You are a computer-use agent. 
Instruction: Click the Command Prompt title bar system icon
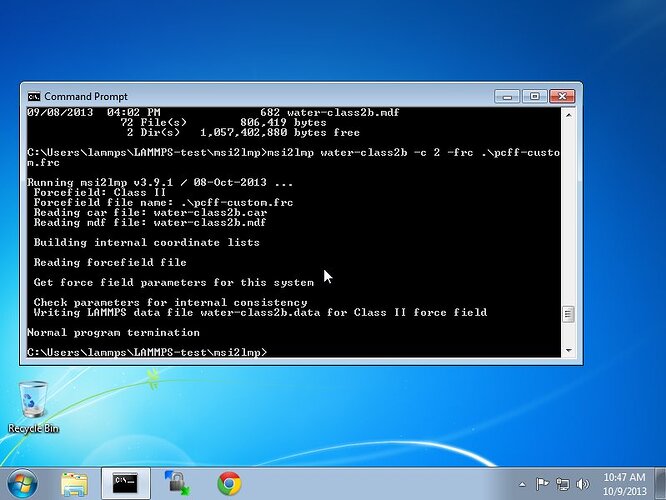click(x=34, y=97)
